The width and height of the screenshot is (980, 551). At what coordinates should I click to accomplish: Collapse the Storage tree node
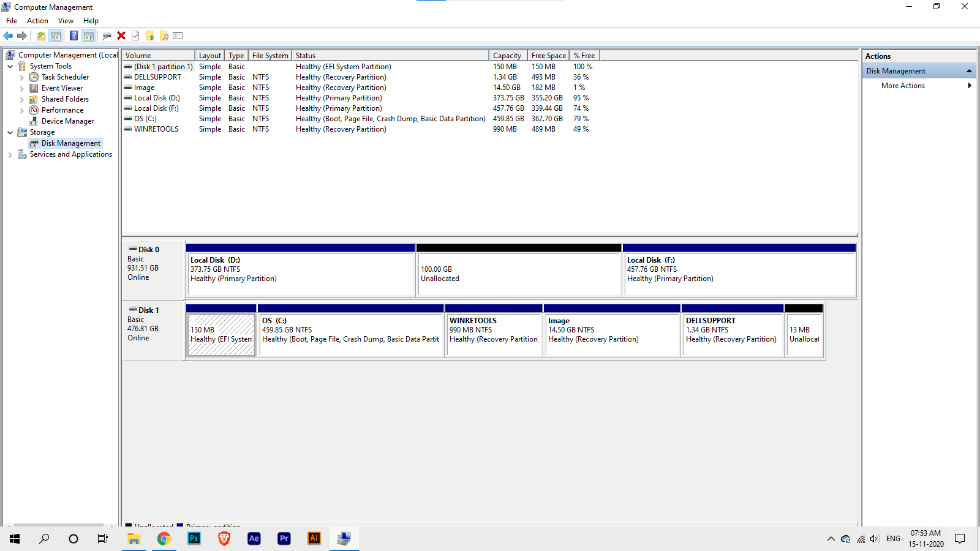[10, 132]
